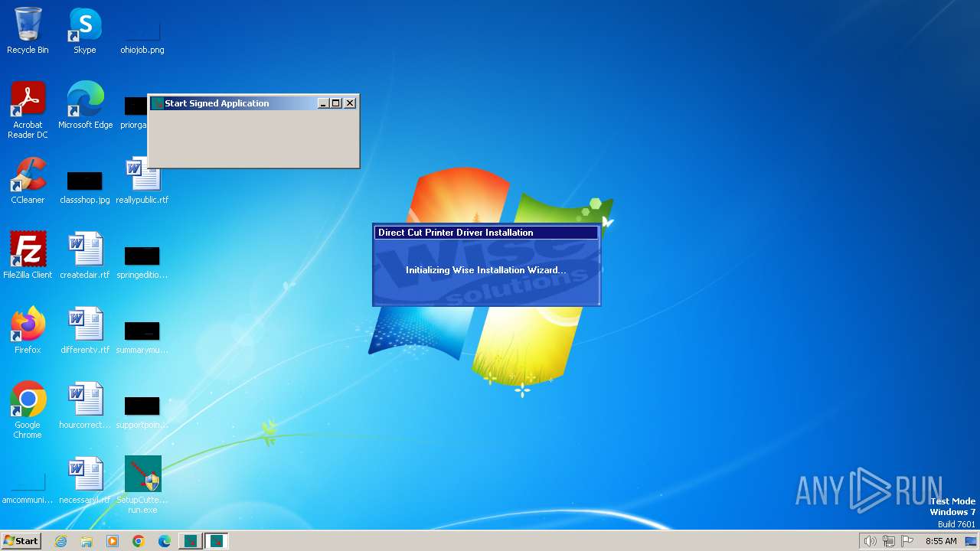Open Start Signed Application window system icon
This screenshot has width=980, height=551.
click(158, 103)
